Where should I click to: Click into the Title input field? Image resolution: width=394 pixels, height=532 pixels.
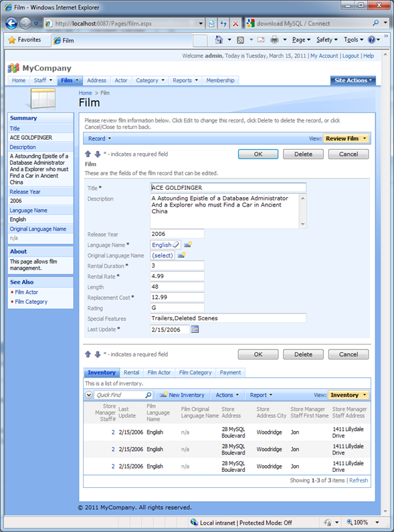[x=228, y=188]
